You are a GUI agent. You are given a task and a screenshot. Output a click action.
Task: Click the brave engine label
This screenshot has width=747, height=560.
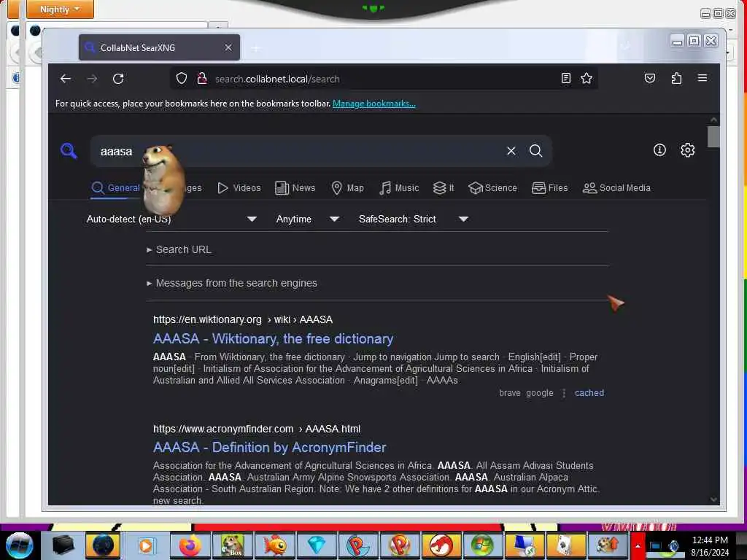pyautogui.click(x=510, y=393)
